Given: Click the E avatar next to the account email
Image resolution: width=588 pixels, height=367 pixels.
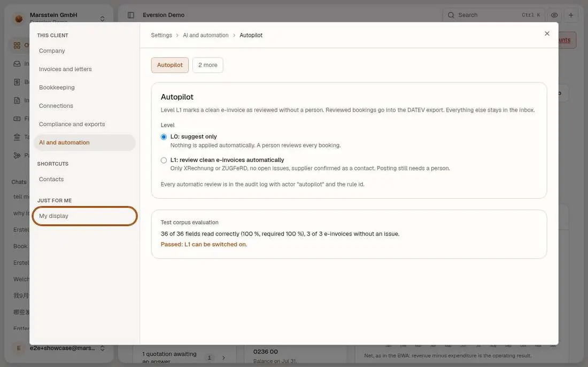Looking at the screenshot, I should [19, 348].
